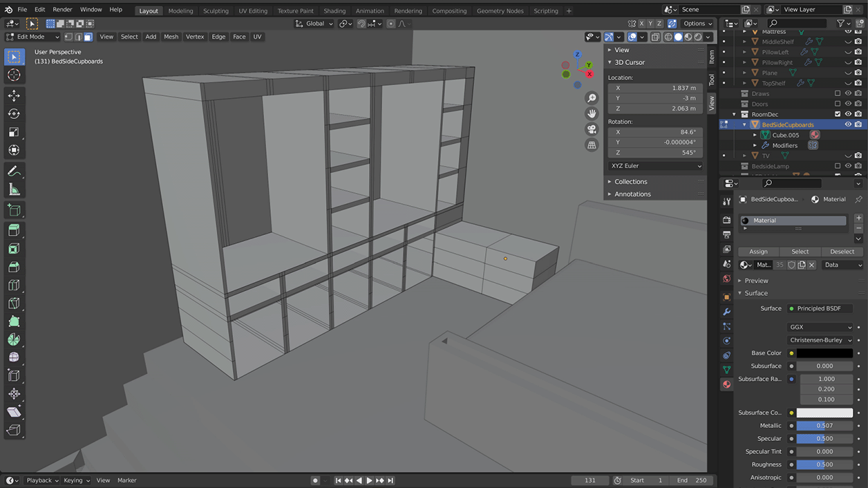Image resolution: width=868 pixels, height=488 pixels.
Task: Open the Edit Mode dropdown
Action: 32,37
